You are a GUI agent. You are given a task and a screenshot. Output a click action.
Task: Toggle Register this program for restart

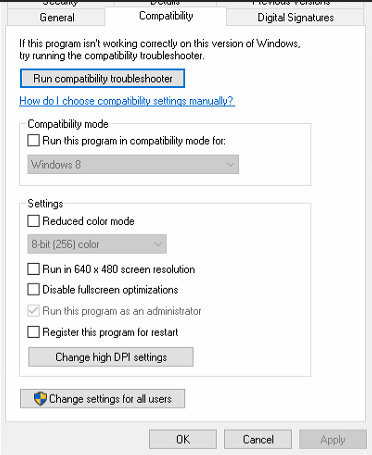point(33,332)
